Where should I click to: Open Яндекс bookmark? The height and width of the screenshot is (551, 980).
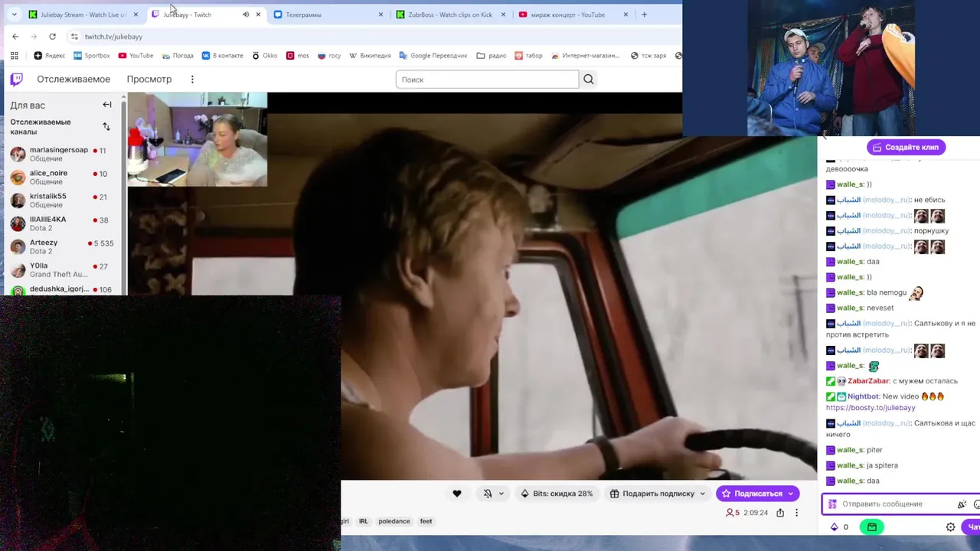(x=50, y=55)
